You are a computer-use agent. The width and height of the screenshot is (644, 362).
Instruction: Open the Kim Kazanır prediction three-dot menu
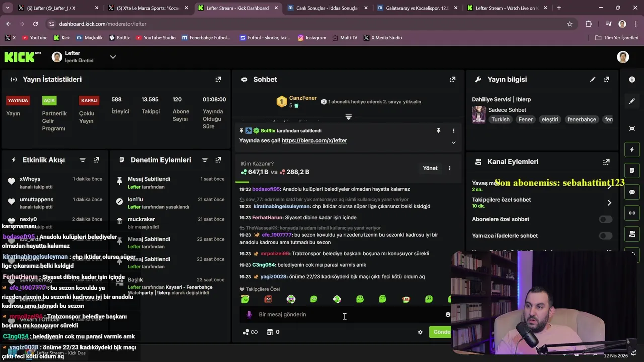[449, 168]
